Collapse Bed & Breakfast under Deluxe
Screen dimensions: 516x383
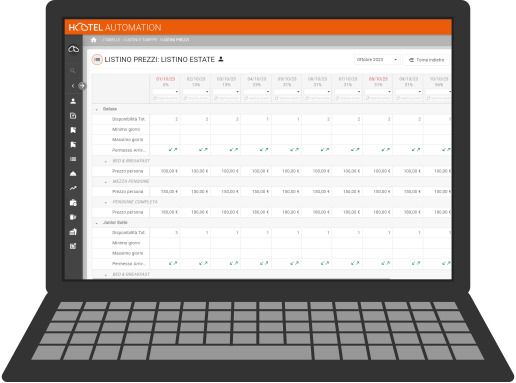106,161
